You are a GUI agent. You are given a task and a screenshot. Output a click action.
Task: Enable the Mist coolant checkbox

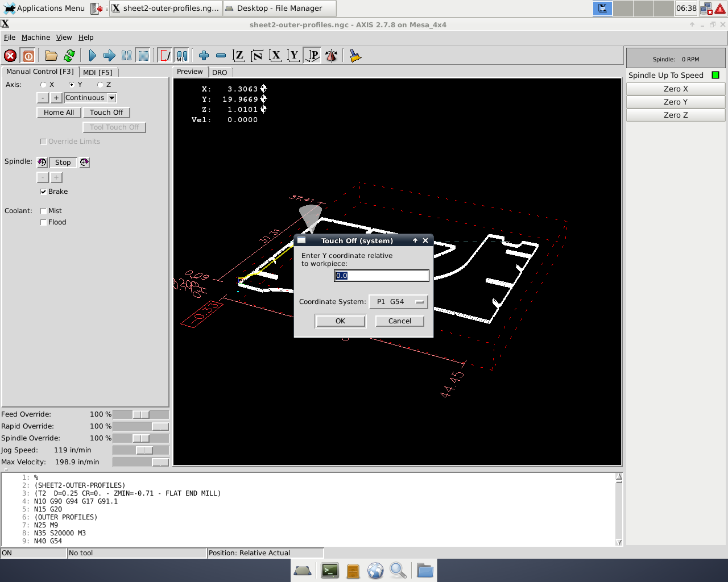tap(43, 211)
